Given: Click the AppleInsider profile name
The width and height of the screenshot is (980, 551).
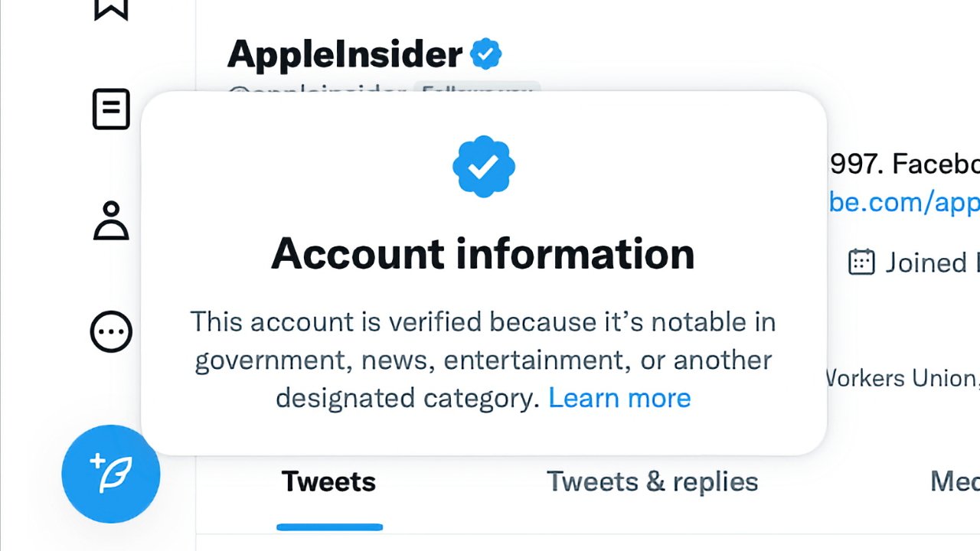Looking at the screenshot, I should point(345,54).
